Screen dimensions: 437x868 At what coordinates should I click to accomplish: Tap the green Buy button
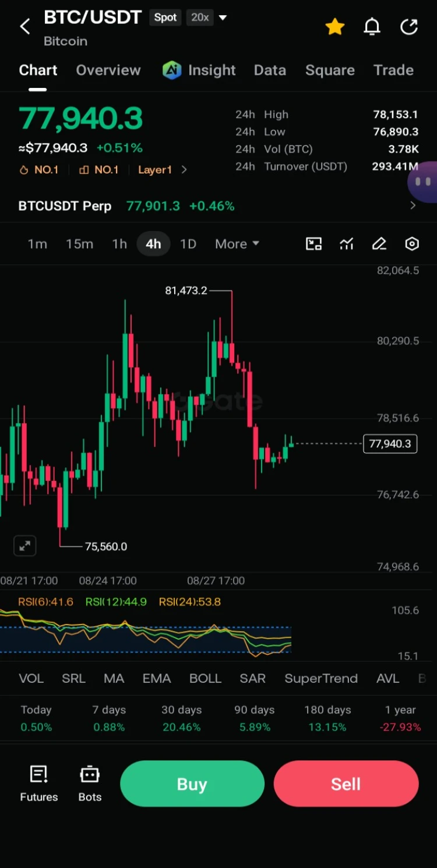click(x=192, y=784)
